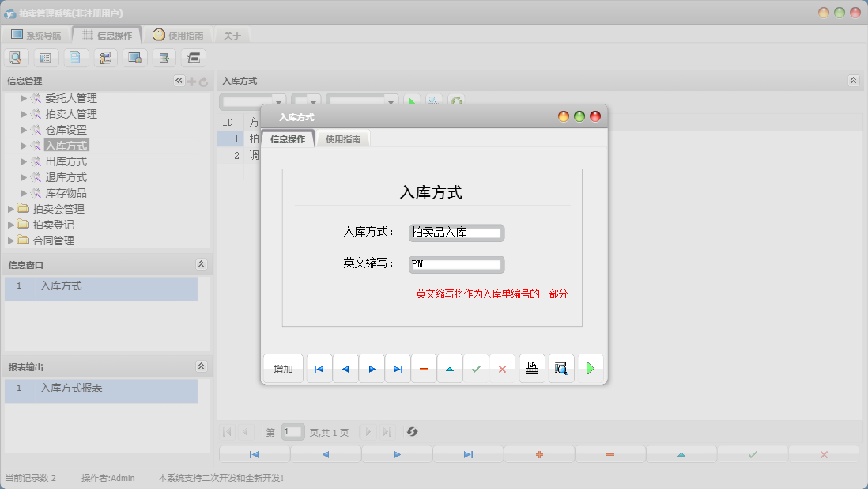The image size is (868, 489).
Task: Click the 英文缩写 input field showing PM
Action: coord(456,264)
